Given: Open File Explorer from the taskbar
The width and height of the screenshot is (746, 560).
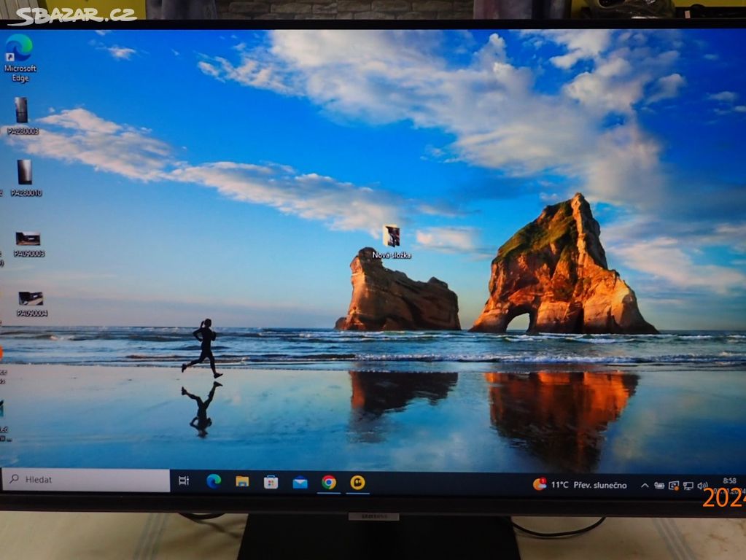Looking at the screenshot, I should pyautogui.click(x=242, y=482).
